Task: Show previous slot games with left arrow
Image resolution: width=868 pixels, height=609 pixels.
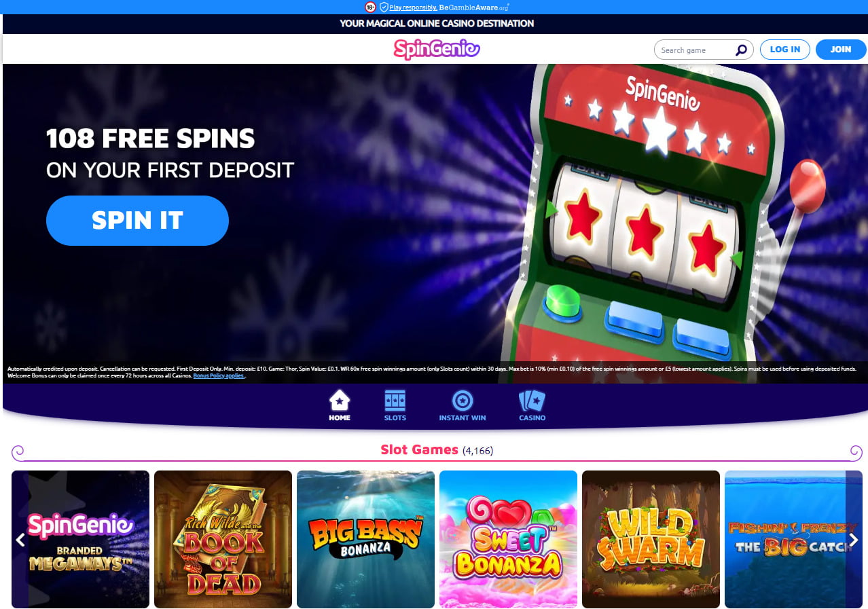Action: coord(20,540)
